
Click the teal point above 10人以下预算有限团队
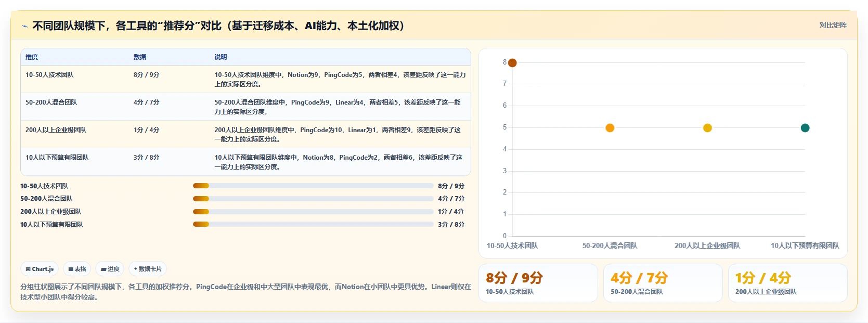(x=805, y=128)
